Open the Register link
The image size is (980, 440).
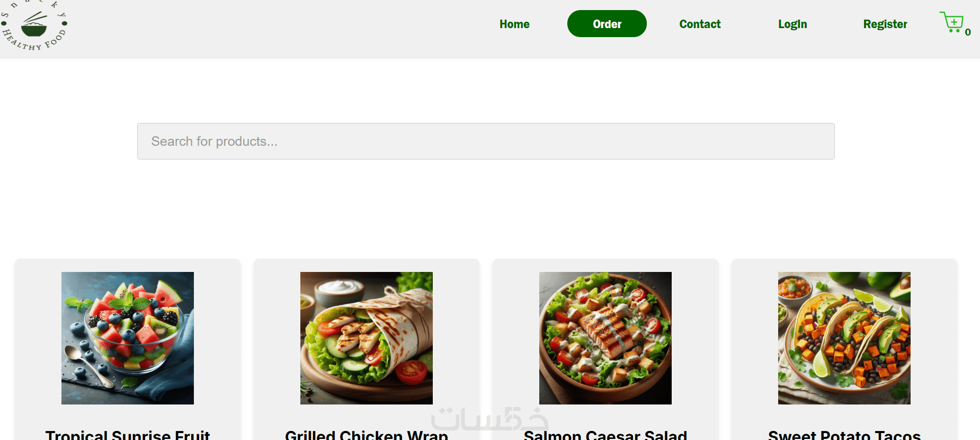tap(885, 24)
